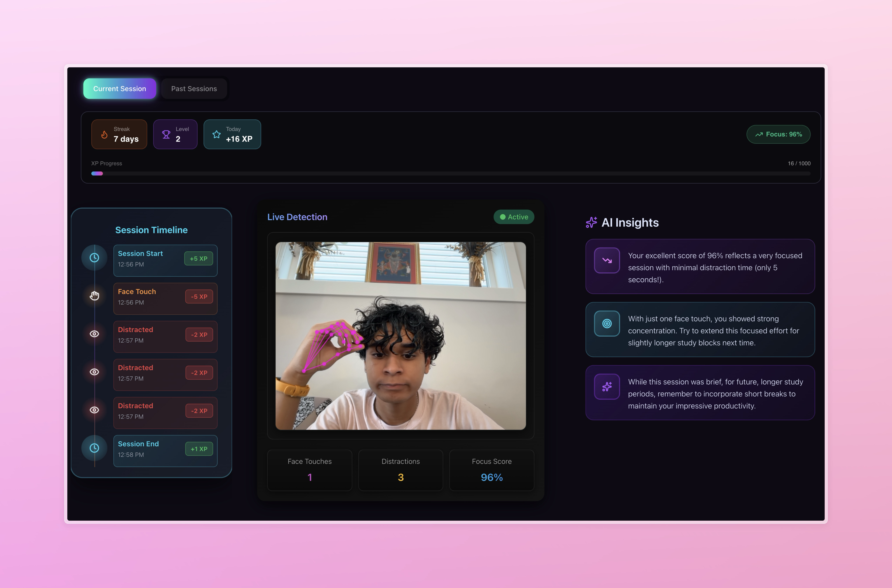Switch to the Past Sessions tab
The image size is (892, 588).
click(194, 89)
